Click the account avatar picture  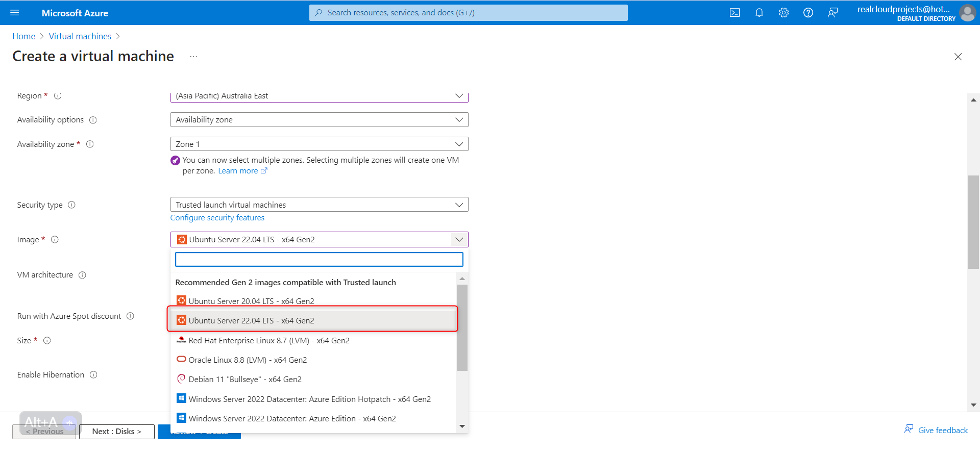coord(967,13)
